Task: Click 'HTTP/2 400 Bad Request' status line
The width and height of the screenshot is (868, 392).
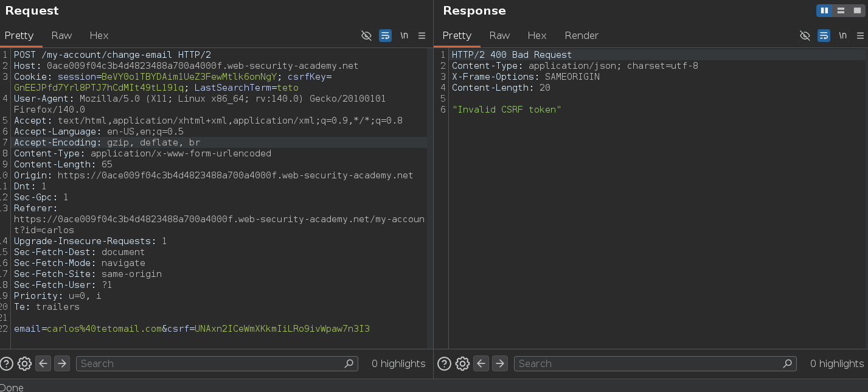Action: click(512, 55)
